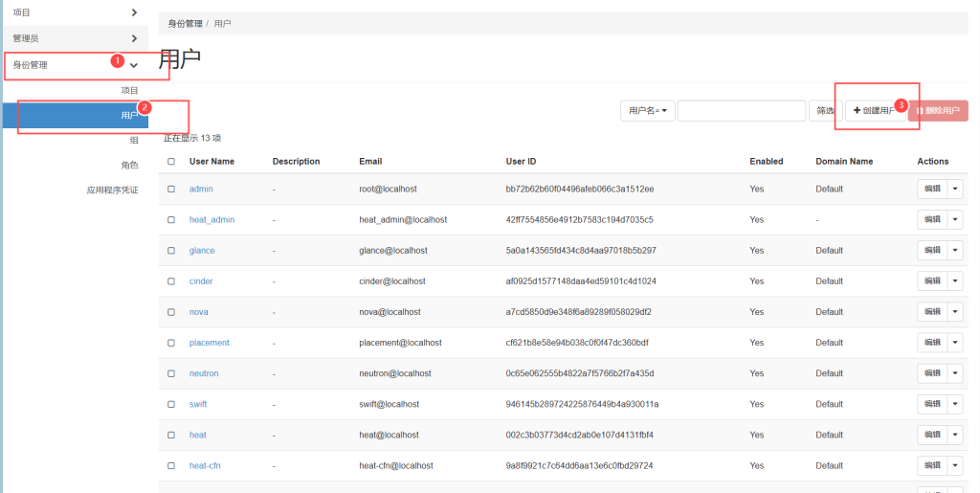Expand the 项目 sidebar chevron

point(134,12)
